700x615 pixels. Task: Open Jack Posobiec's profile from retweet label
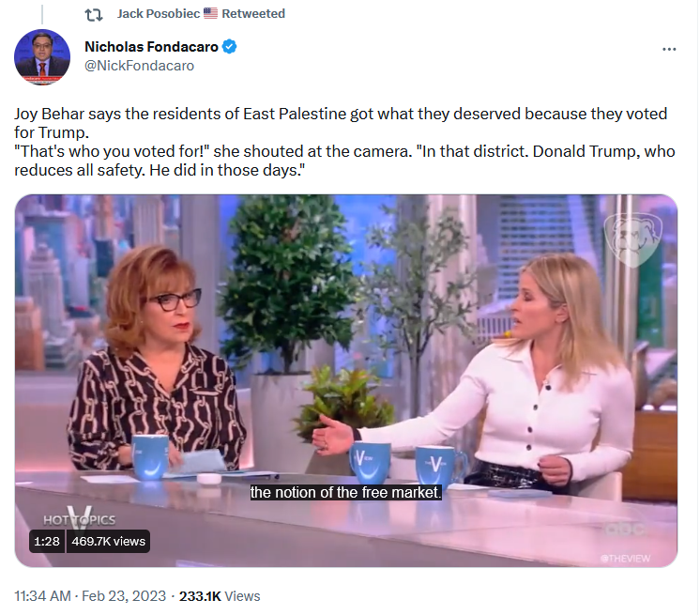point(159,14)
